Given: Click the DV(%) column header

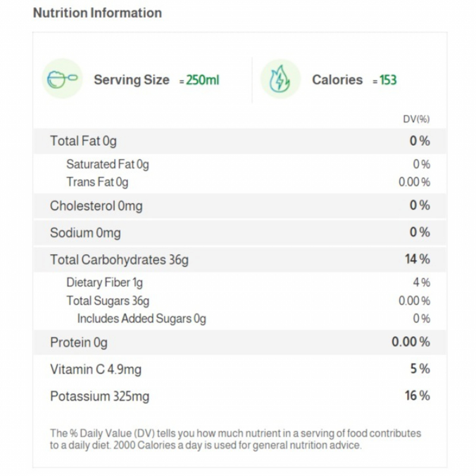Looking at the screenshot, I should (416, 119).
